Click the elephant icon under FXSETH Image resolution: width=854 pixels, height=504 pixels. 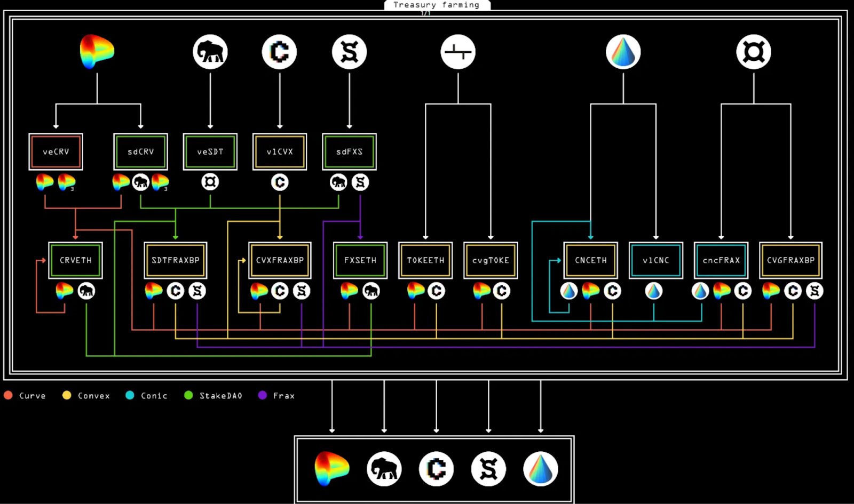(x=371, y=291)
